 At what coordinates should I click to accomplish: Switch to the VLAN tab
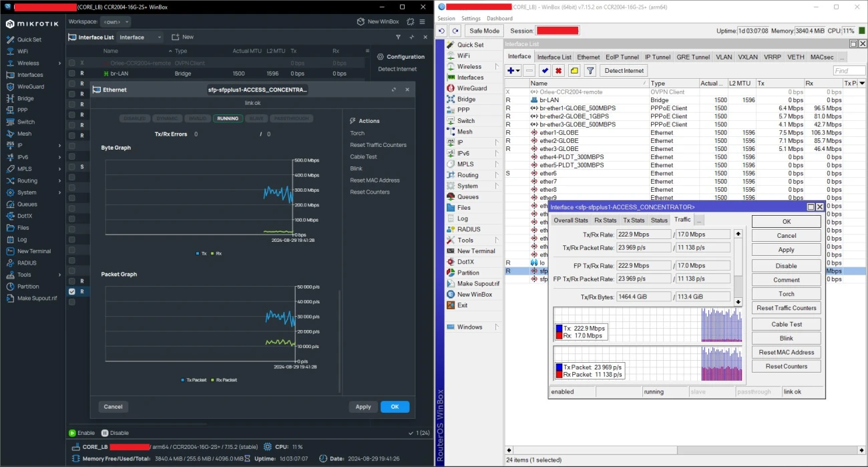724,57
